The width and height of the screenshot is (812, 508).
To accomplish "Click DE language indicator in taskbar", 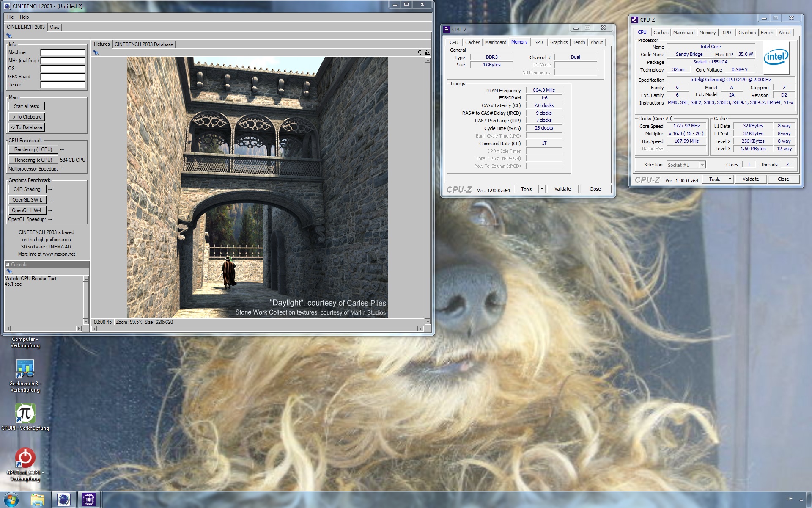I will pos(789,499).
